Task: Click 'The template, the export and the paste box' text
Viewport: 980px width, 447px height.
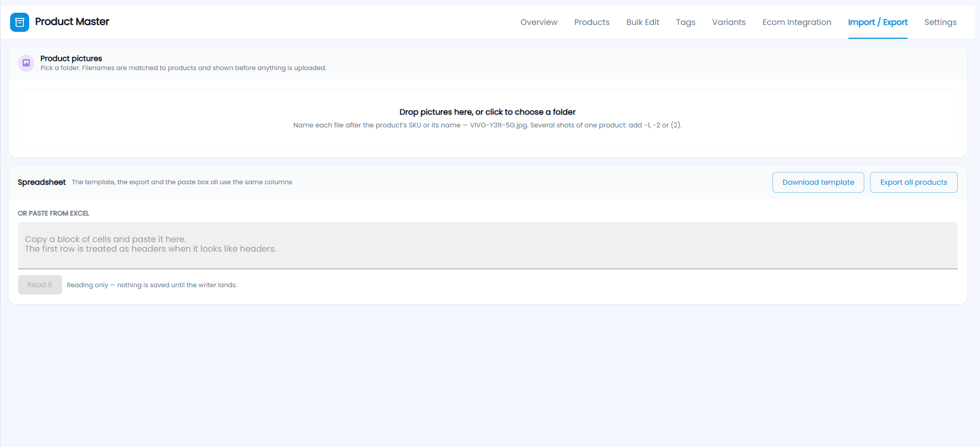Action: pos(182,182)
